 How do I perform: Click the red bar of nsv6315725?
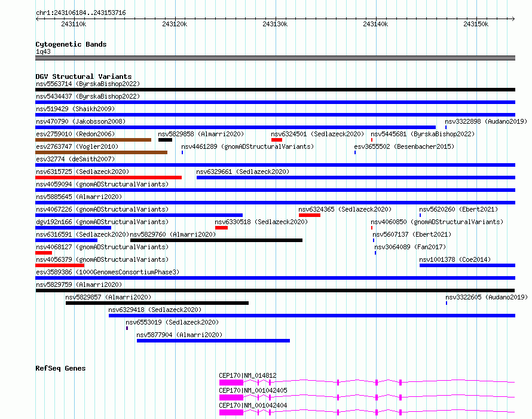point(109,178)
